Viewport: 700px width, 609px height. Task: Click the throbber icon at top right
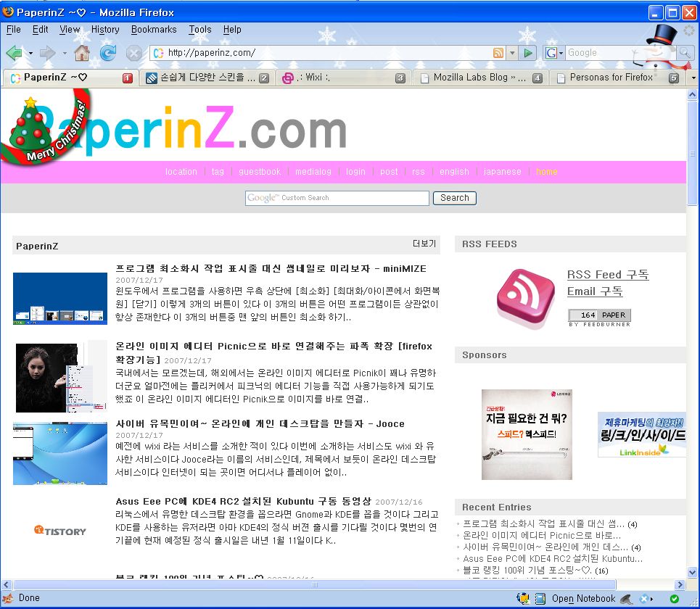(690, 30)
